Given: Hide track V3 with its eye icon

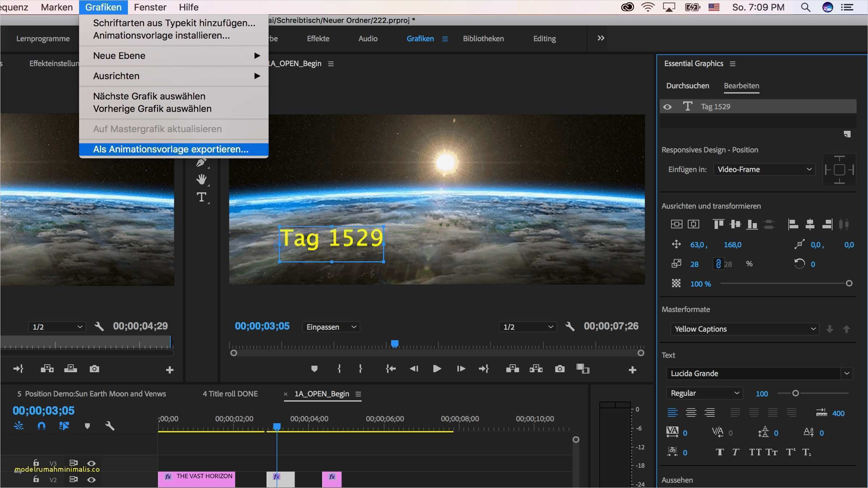Looking at the screenshot, I should point(92,463).
